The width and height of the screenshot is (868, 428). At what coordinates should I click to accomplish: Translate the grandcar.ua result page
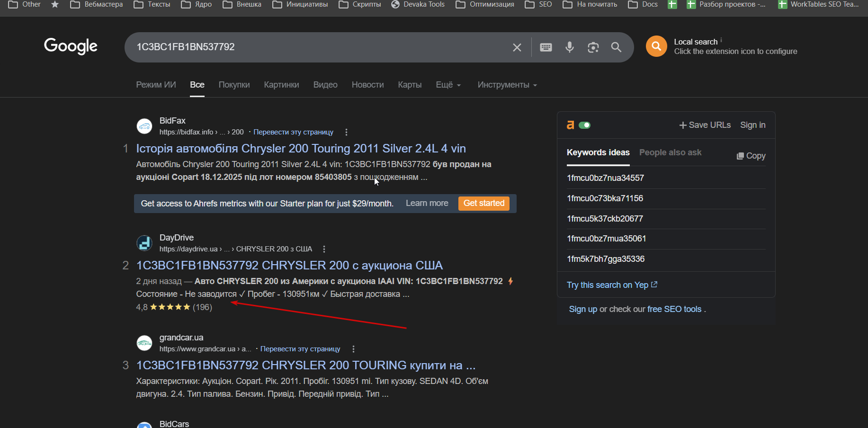[x=300, y=349]
